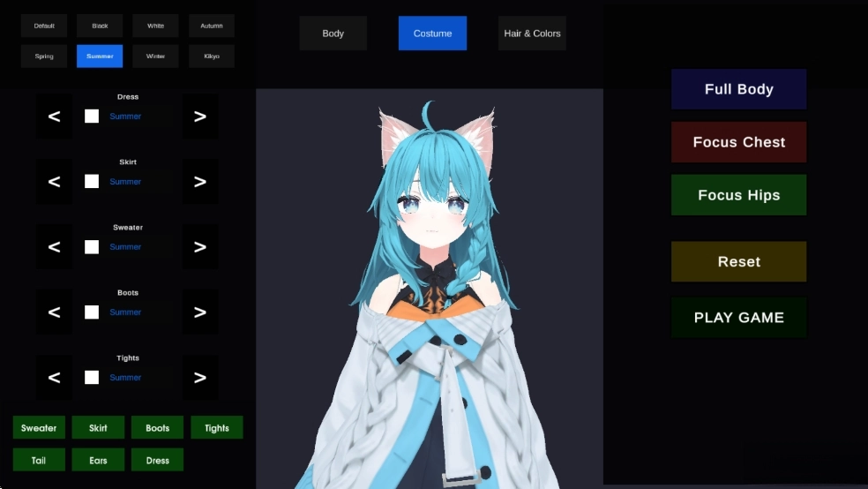Select the Kikyo costume preset
868x489 pixels.
coord(212,56)
